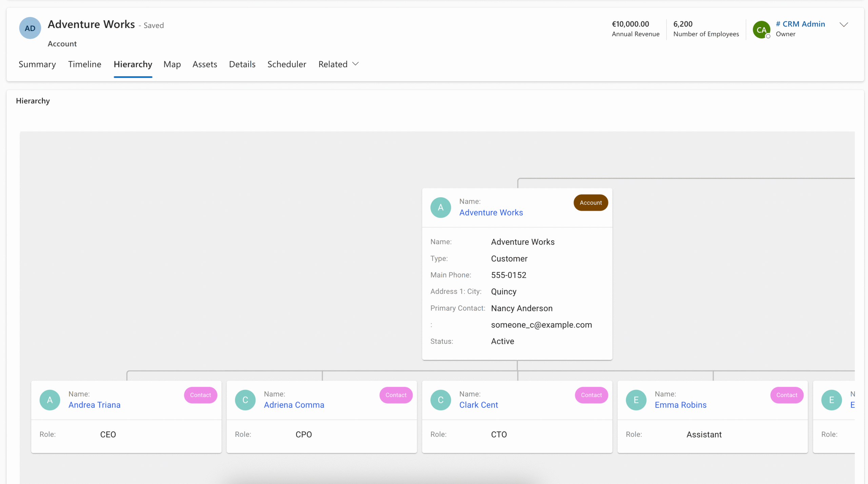Open the Adventure Works card link
This screenshot has width=868, height=484.
(x=491, y=212)
